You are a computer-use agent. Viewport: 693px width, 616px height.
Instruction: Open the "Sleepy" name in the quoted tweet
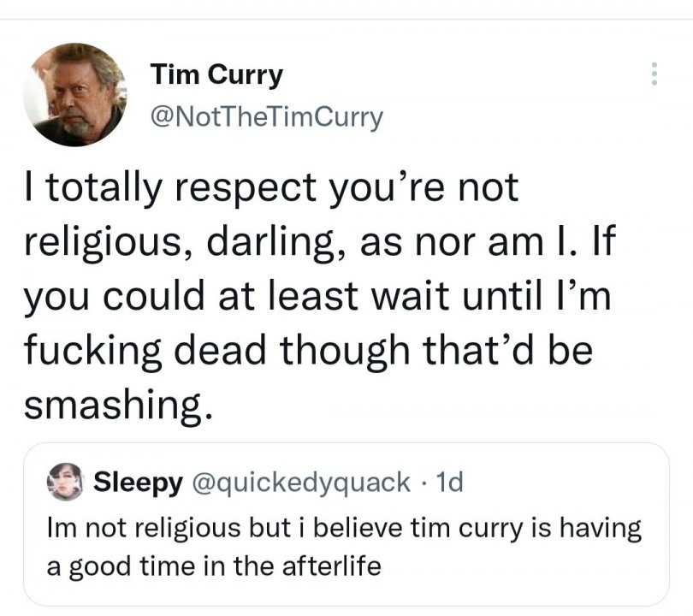pos(137,483)
